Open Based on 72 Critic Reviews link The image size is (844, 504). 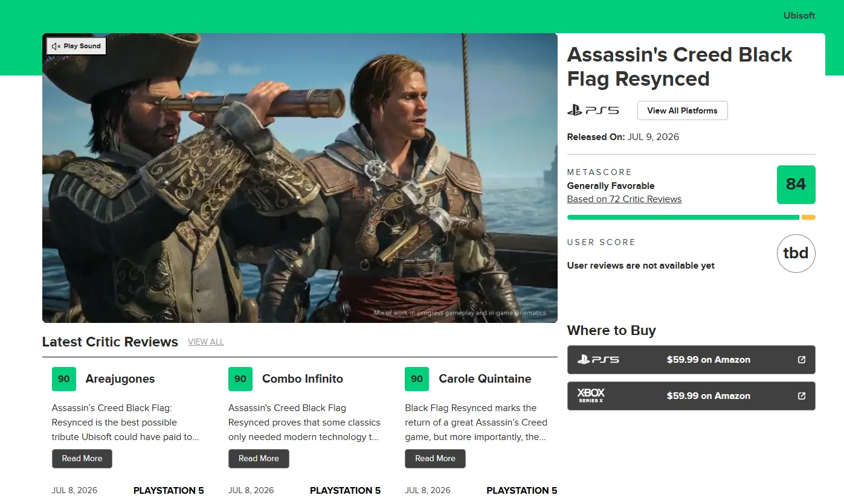click(624, 199)
